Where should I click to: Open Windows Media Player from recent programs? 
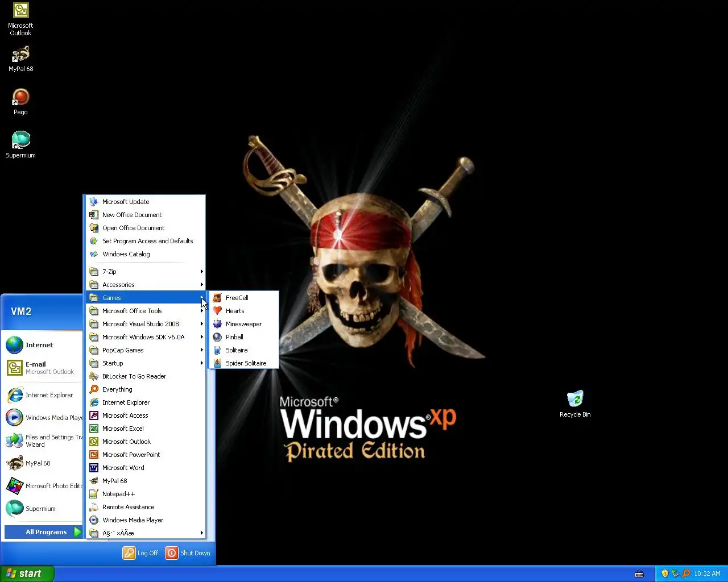tap(43, 418)
